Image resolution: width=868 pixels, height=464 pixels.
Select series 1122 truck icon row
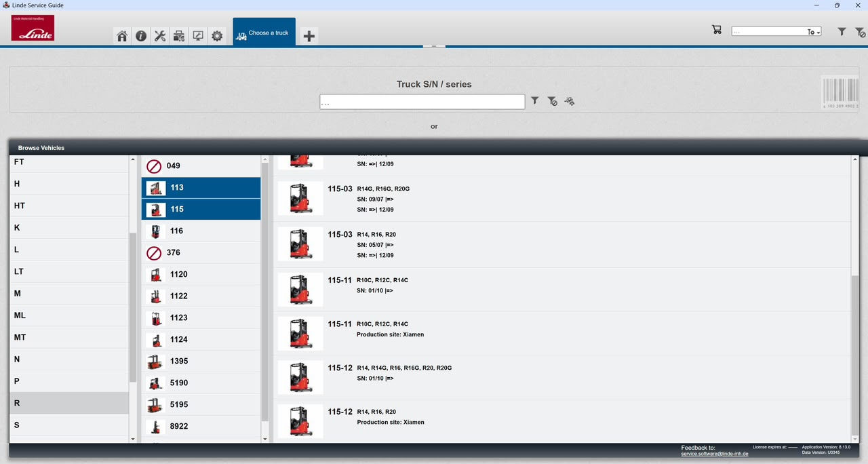(x=201, y=296)
